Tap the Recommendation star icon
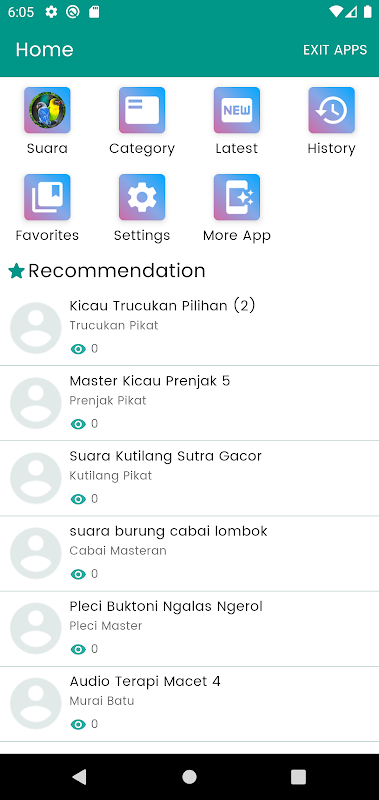This screenshot has width=379, height=800. coord(16,271)
